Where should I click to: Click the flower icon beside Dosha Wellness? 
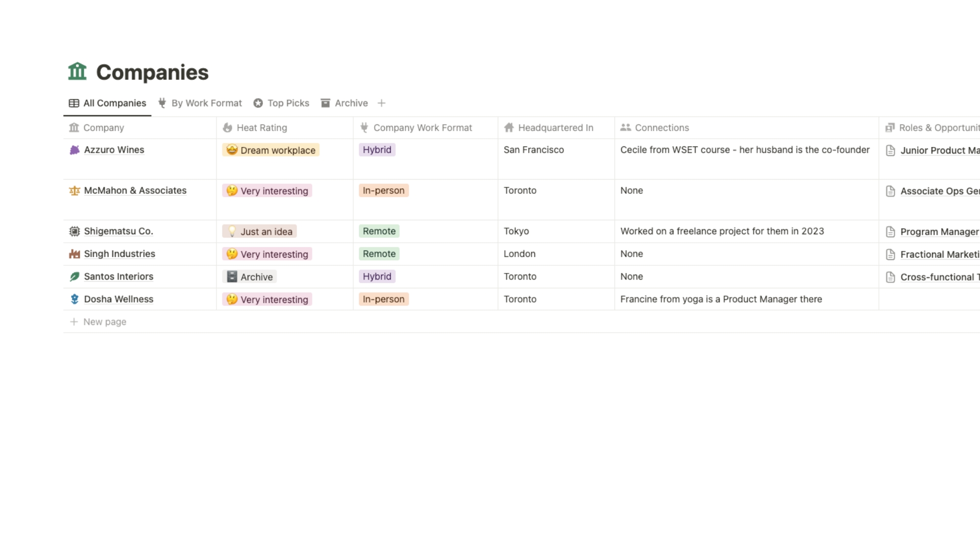[x=74, y=299]
